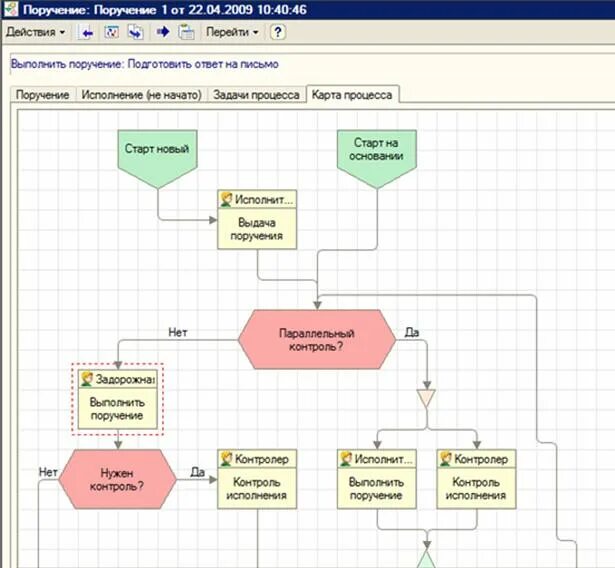The image size is (615, 568).
Task: Open the Действия dropdown menu
Action: [x=35, y=32]
